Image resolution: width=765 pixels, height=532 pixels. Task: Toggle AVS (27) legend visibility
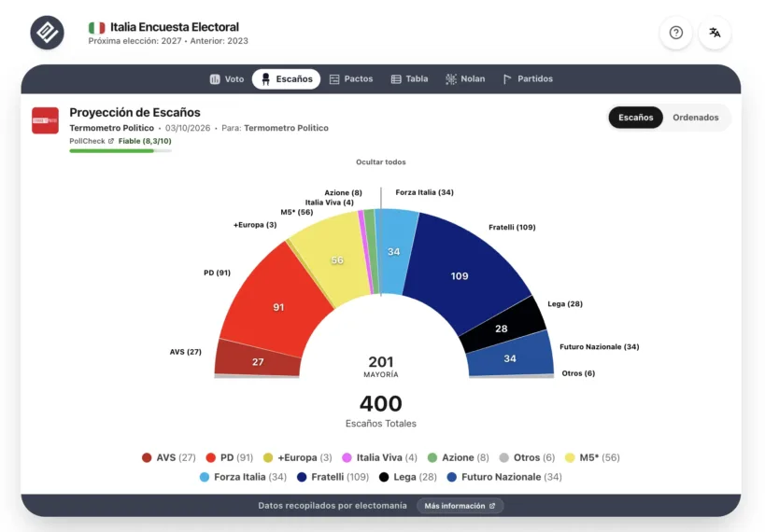[x=169, y=457]
